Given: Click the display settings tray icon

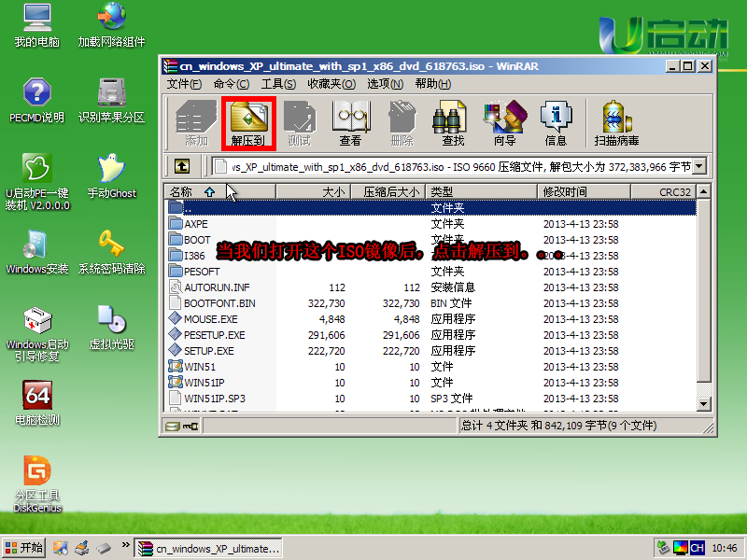Looking at the screenshot, I should click(x=681, y=548).
